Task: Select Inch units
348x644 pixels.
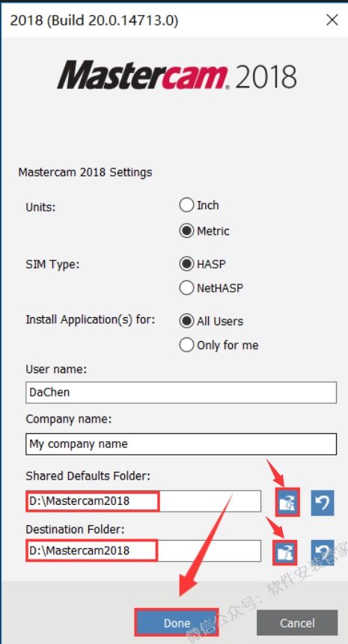Action: [x=186, y=205]
